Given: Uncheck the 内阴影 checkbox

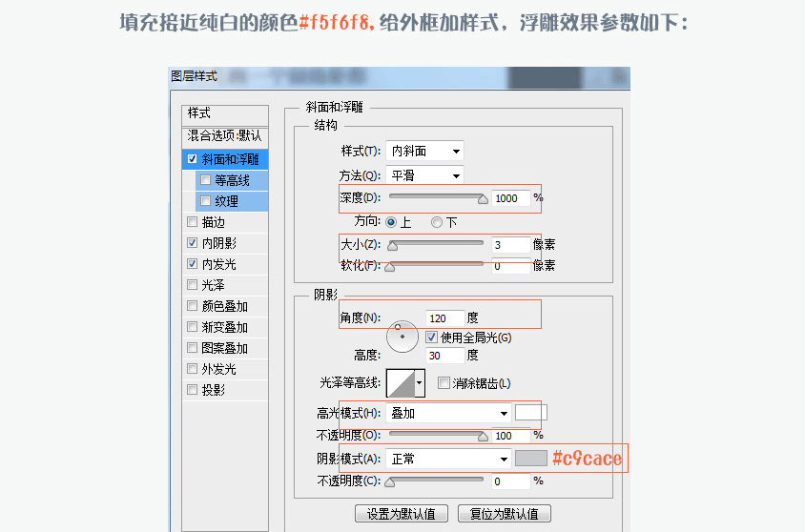Looking at the screenshot, I should 192,243.
